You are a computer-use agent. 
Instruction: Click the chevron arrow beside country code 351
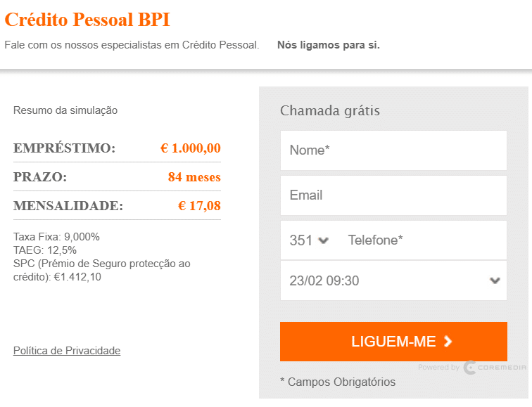324,240
